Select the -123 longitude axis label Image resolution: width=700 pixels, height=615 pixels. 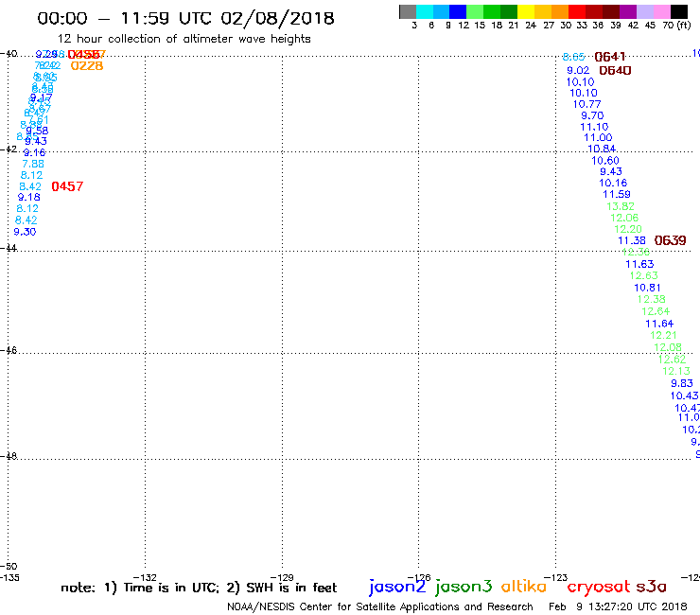click(x=556, y=577)
